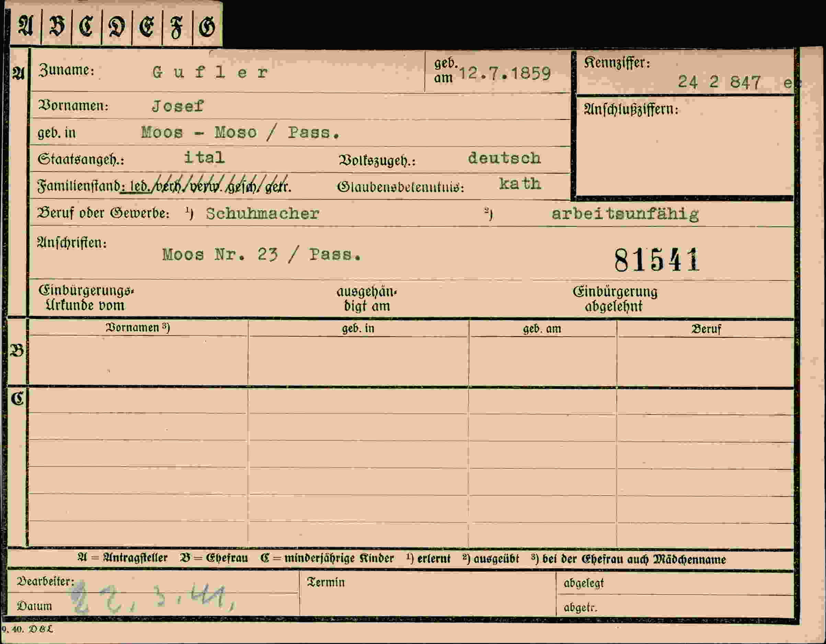Click the section letter A marker beside Zuname
The height and width of the screenshot is (644, 826).
point(18,73)
